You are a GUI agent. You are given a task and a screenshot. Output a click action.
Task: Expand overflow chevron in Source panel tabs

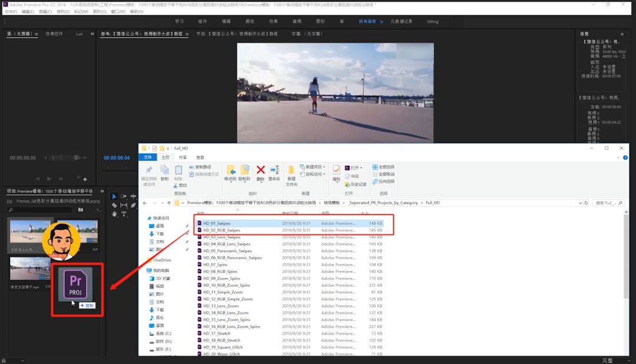click(x=92, y=34)
